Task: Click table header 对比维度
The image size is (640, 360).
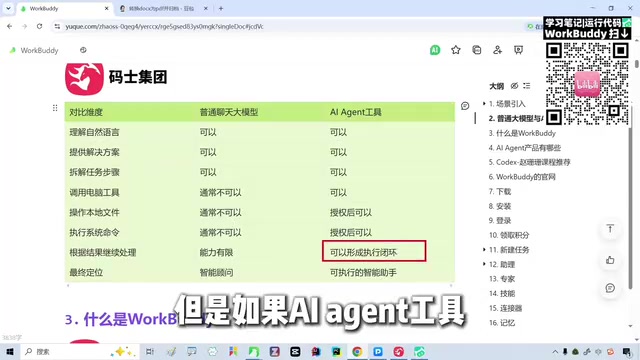Action: click(x=86, y=112)
